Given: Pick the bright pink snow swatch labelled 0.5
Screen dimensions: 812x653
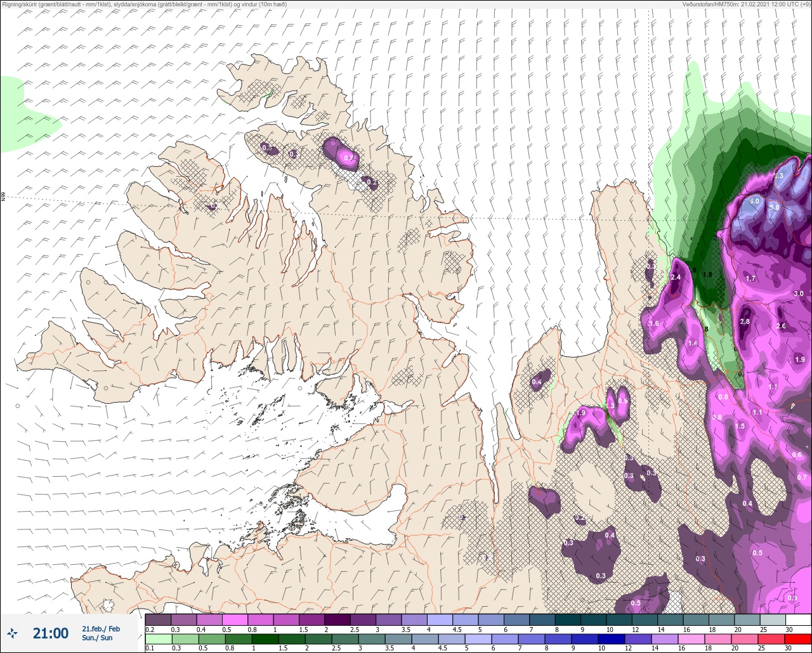Looking at the screenshot, I should (235, 619).
